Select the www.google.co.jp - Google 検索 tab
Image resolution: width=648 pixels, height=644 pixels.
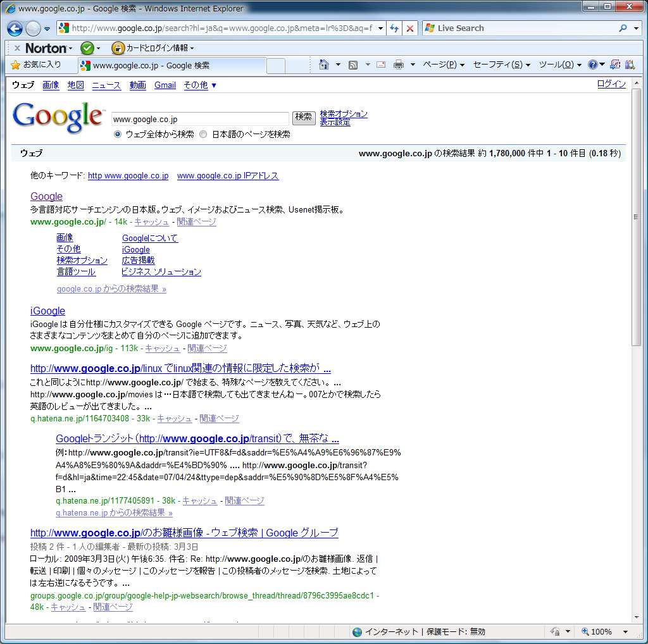(x=172, y=65)
